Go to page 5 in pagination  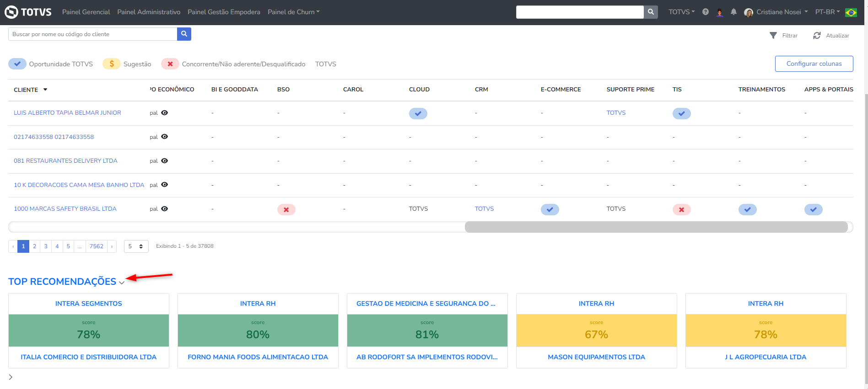(x=69, y=246)
